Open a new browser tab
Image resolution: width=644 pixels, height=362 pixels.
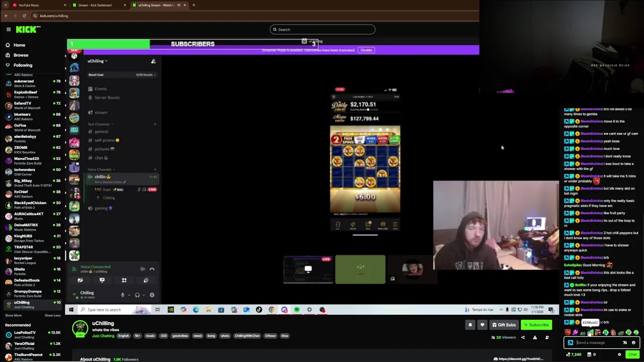(x=194, y=5)
